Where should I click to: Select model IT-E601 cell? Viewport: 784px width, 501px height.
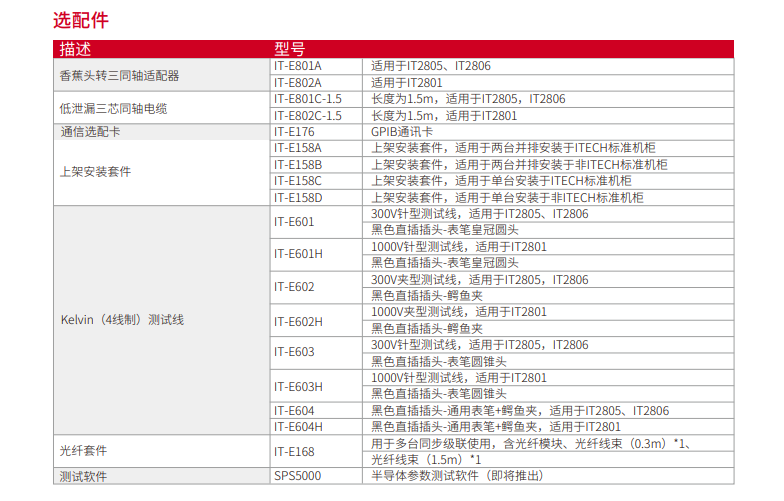pos(316,222)
